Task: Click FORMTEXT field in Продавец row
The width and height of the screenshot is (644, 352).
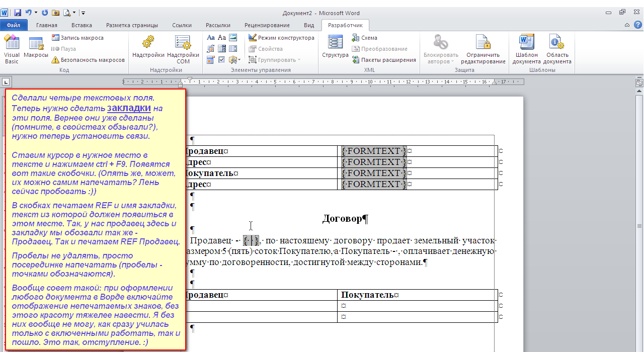Action: click(373, 151)
